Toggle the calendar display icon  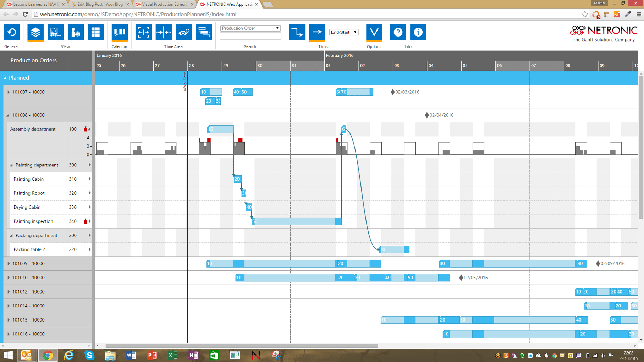tap(120, 32)
